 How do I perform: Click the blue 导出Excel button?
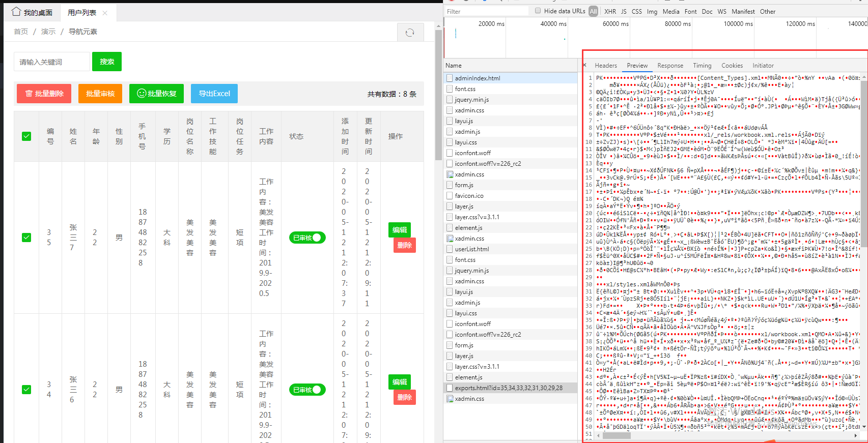coord(214,94)
